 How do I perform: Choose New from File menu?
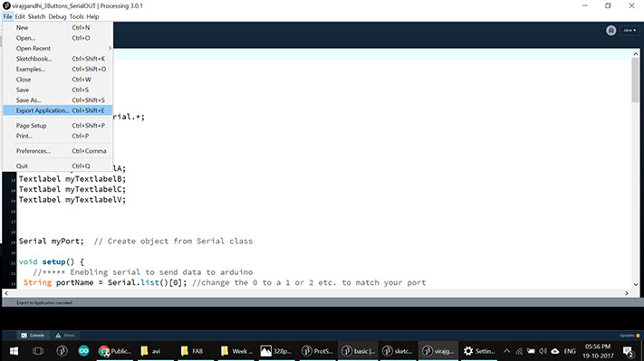(57, 27)
